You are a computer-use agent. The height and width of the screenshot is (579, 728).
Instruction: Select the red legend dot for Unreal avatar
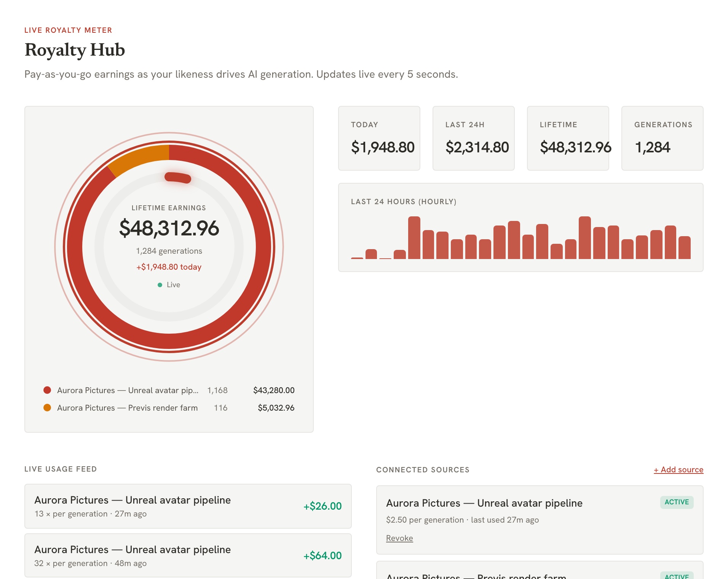point(47,390)
